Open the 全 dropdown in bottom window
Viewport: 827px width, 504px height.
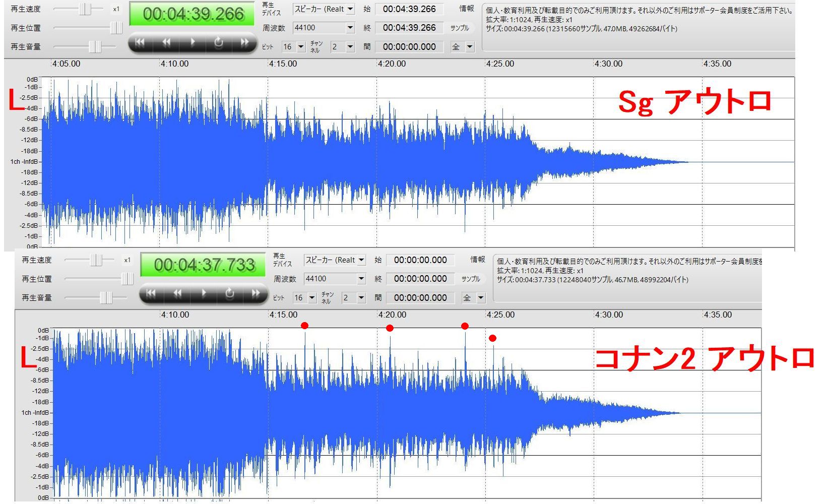[x=474, y=297]
